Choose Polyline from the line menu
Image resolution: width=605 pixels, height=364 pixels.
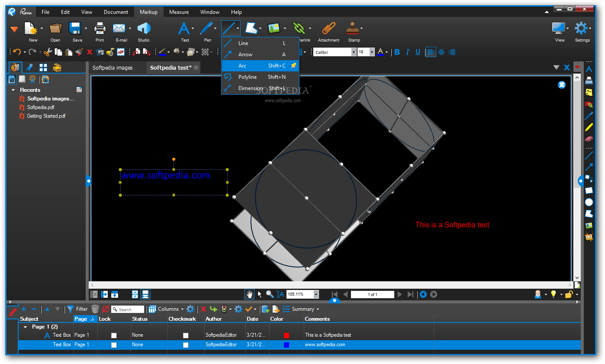[x=260, y=77]
